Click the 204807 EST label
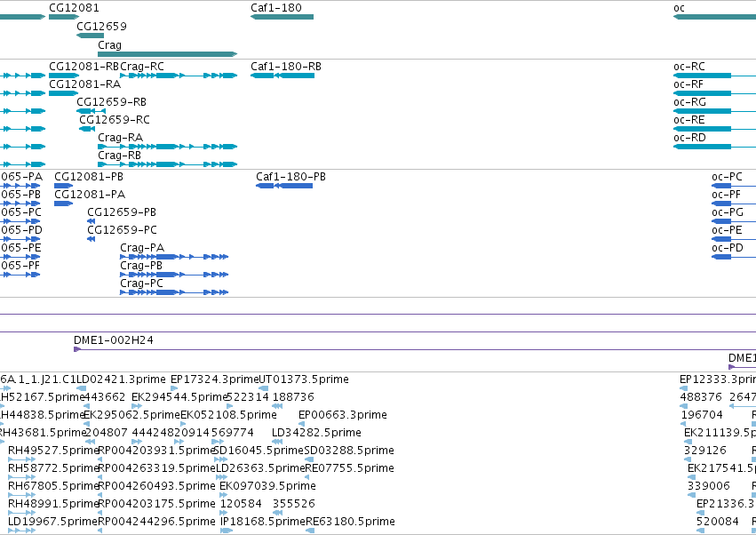Image resolution: width=756 pixels, height=535 pixels. [x=107, y=433]
